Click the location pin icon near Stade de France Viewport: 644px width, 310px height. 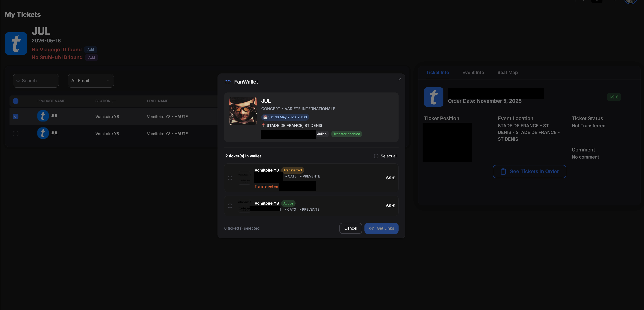click(x=263, y=125)
